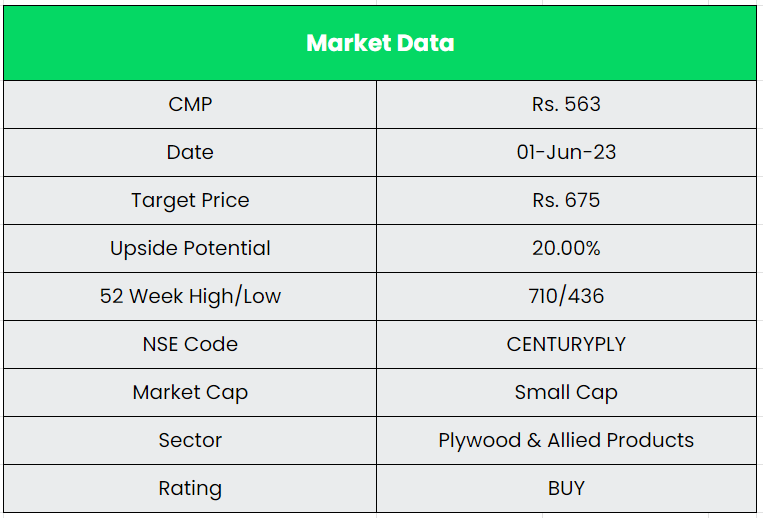Click the BUY rating value
The width and height of the screenshot is (763, 518).
566,488
